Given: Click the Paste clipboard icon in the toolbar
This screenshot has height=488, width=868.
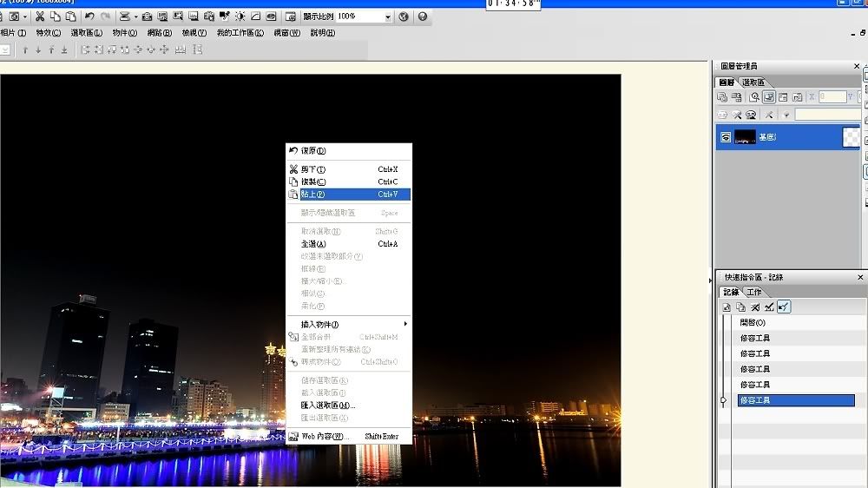Looking at the screenshot, I should tap(70, 16).
